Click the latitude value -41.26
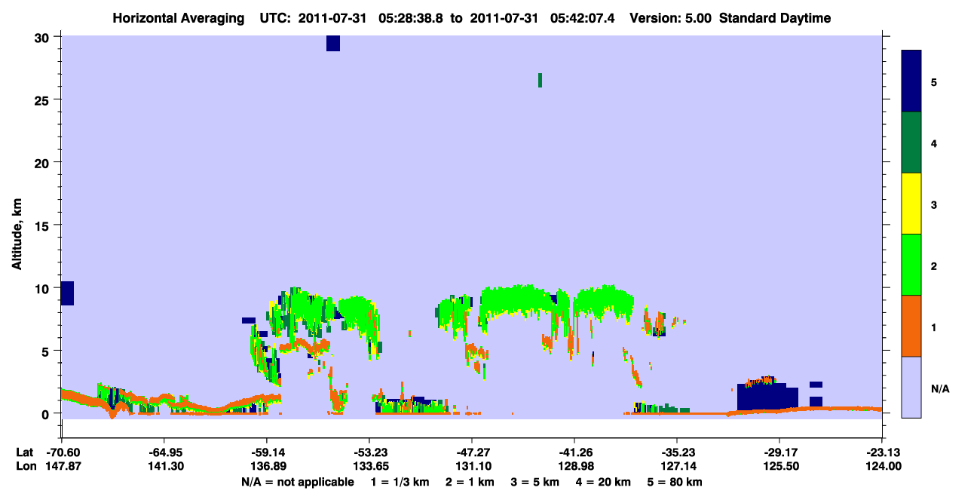This screenshot has width=980, height=503. coord(574,452)
